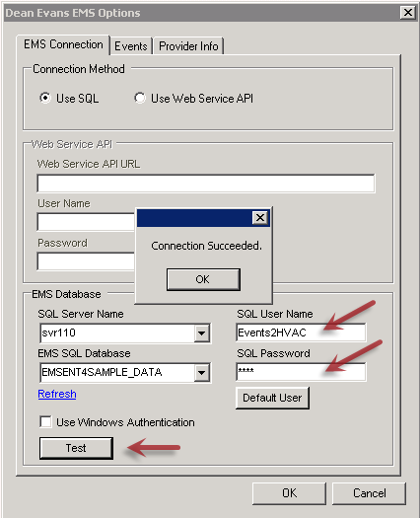Enable Use Windows Authentication checkbox

pyautogui.click(x=45, y=422)
